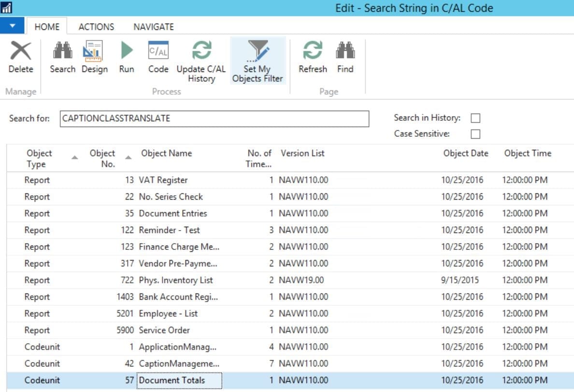Viewport: 574px width, 392px height.
Task: Select the Bank Account Regi... row
Action: point(290,297)
